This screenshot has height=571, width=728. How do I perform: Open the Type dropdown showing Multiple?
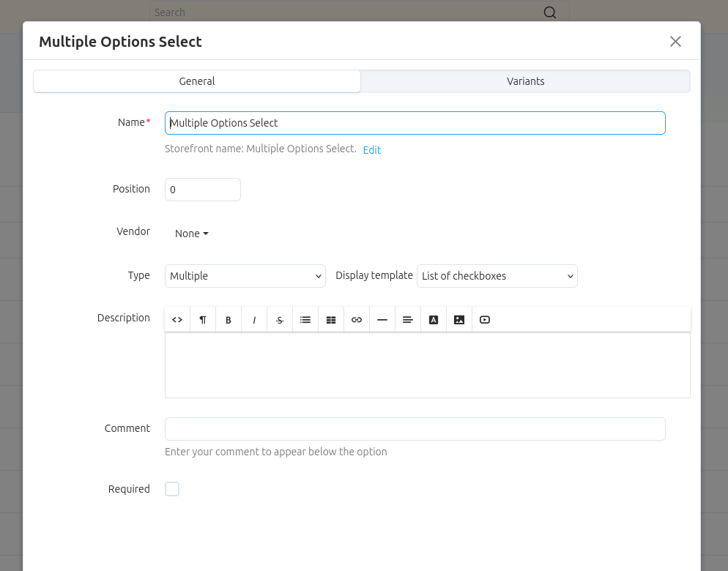coord(245,276)
